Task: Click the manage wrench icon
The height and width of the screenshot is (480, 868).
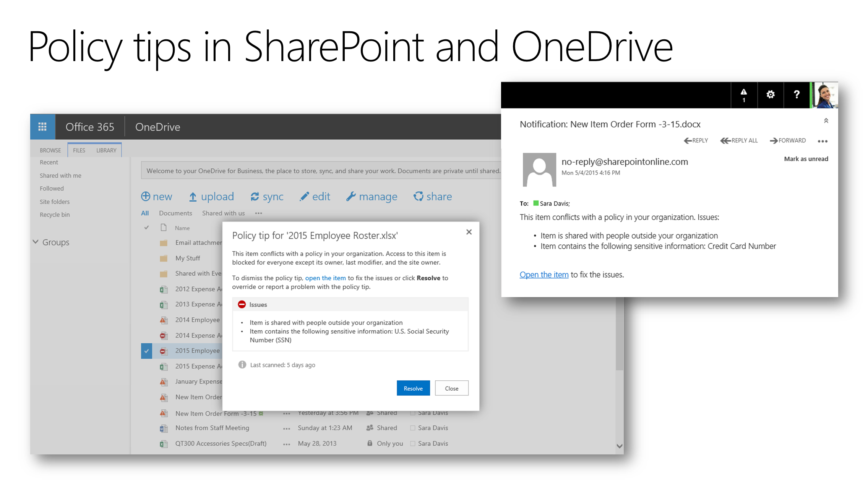Action: (x=351, y=196)
